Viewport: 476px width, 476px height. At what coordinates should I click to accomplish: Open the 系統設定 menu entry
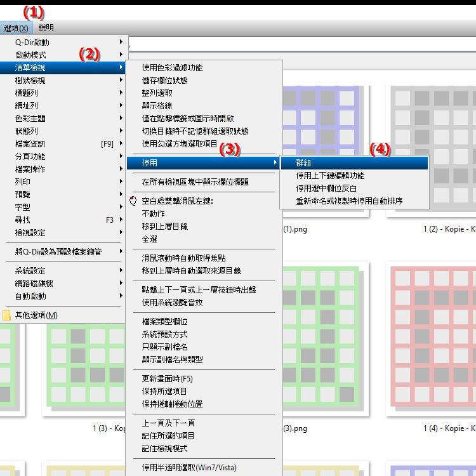point(63,270)
